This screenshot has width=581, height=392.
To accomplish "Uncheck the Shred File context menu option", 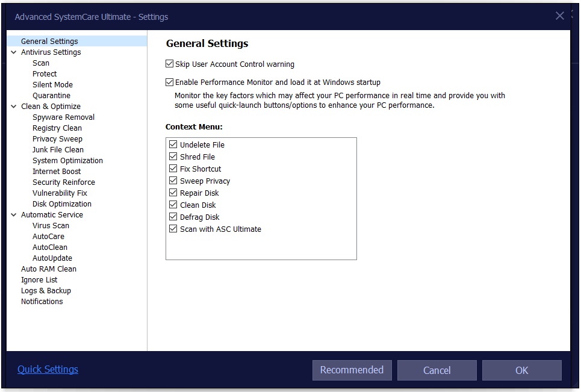I will [x=173, y=157].
